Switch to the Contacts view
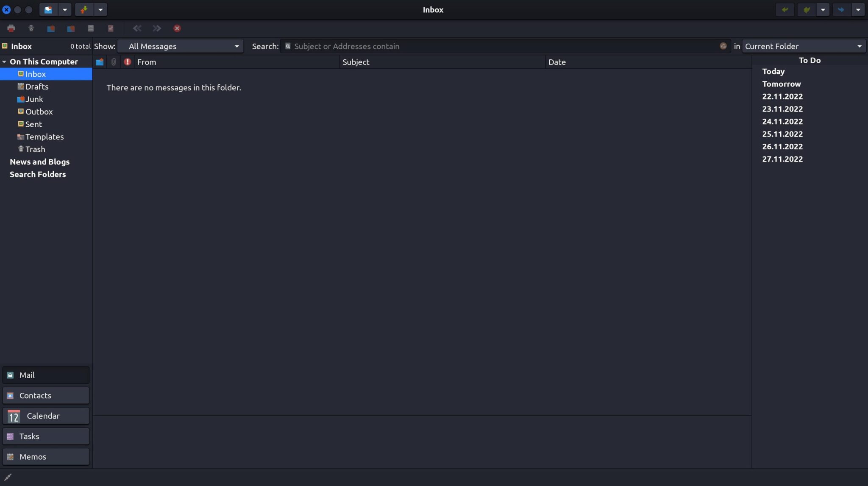This screenshot has width=868, height=486. pyautogui.click(x=46, y=395)
